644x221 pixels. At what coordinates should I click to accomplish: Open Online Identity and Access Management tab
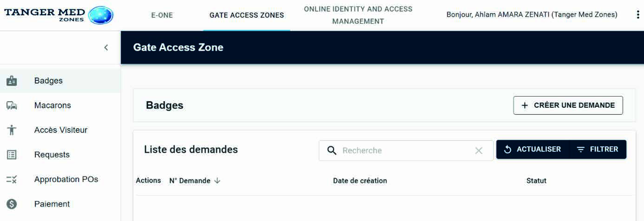pos(358,15)
